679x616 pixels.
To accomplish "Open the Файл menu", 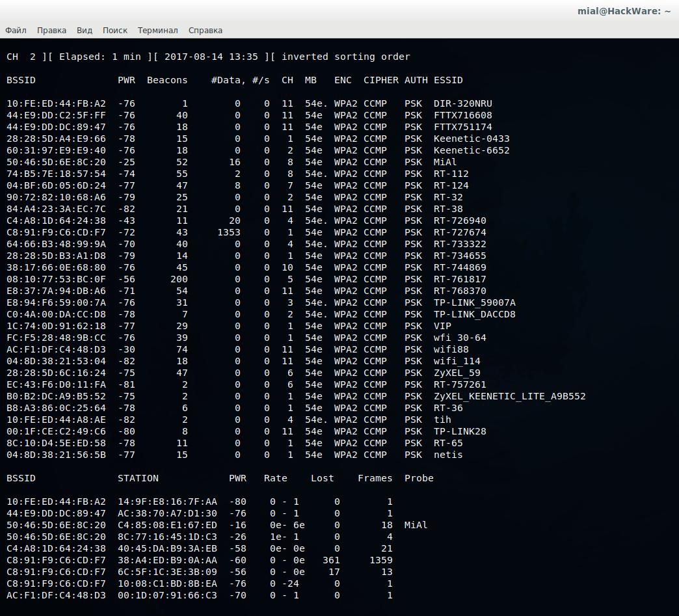I will point(16,30).
